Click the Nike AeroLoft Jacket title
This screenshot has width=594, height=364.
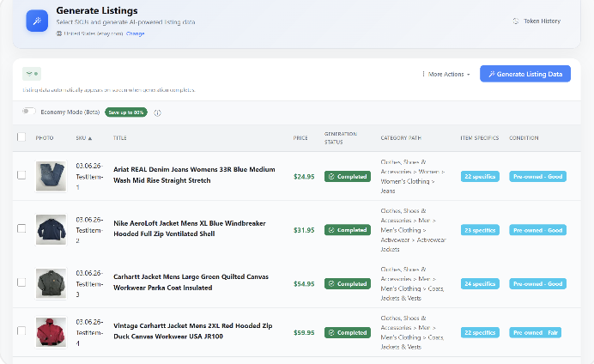[x=190, y=228]
